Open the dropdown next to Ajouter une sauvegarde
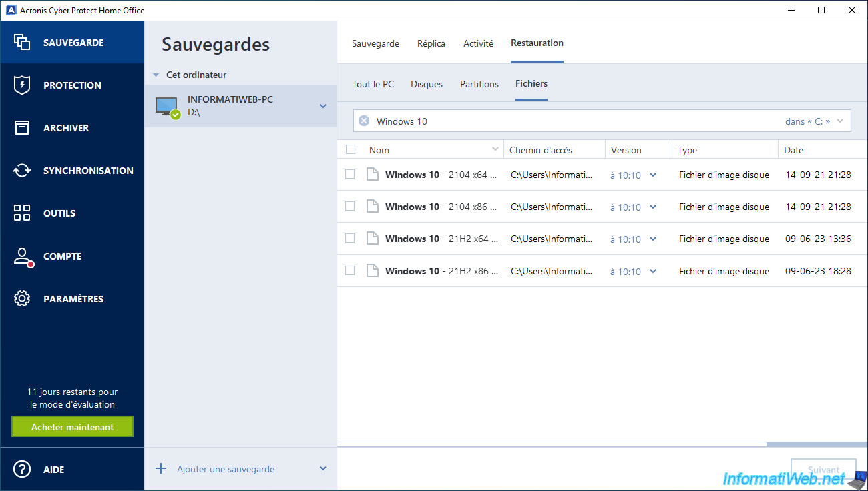This screenshot has height=491, width=868. [323, 469]
